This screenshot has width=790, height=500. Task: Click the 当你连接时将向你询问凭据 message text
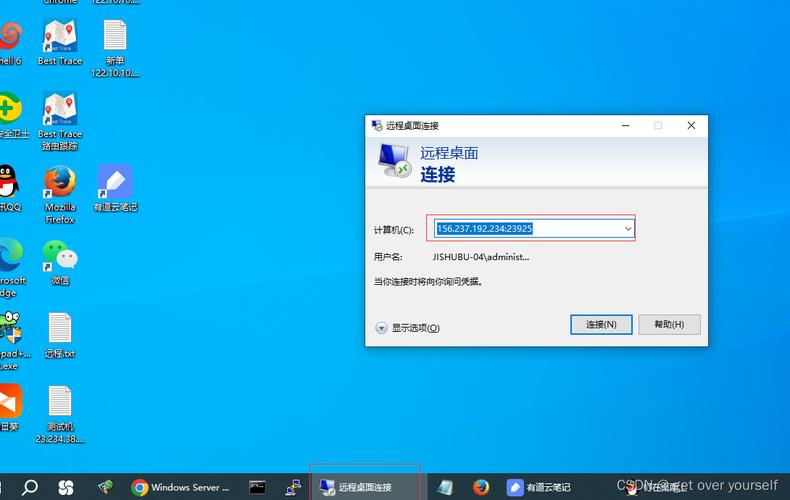point(428,282)
